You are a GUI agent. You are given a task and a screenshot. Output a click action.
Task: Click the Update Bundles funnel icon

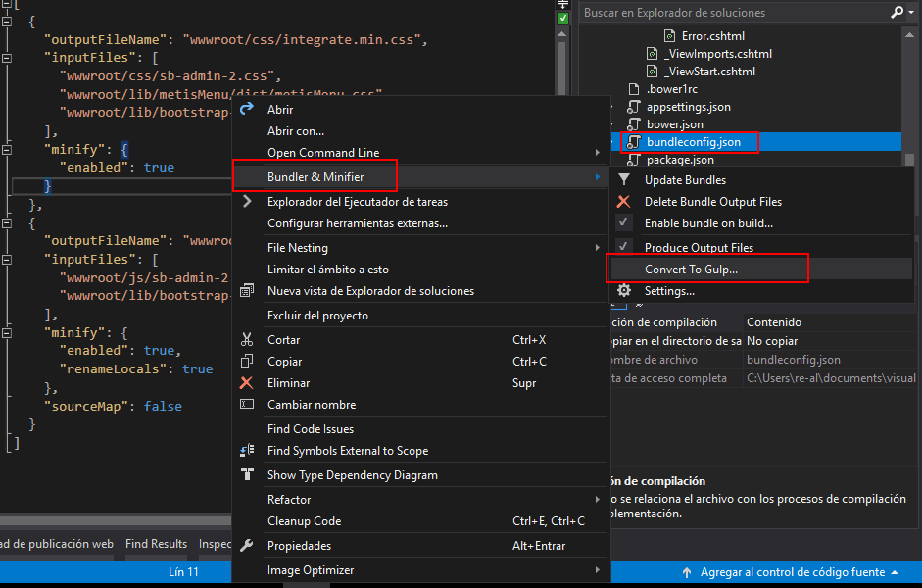point(624,179)
